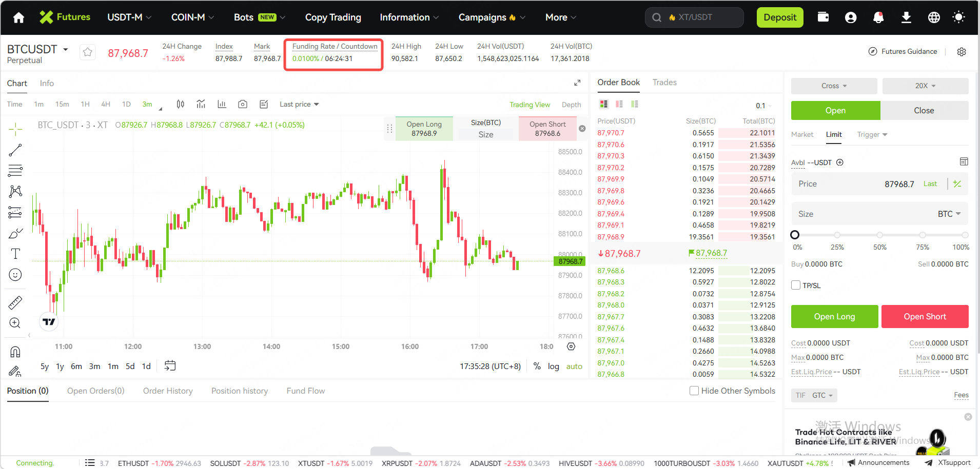The width and height of the screenshot is (980, 469).
Task: Select the Text drawing tool
Action: (x=15, y=254)
